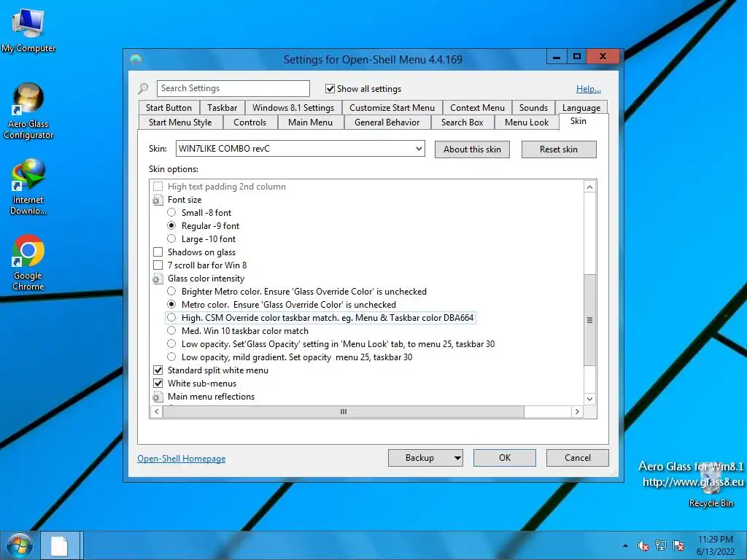Switch to the Sounds tab
Image resolution: width=747 pixels, height=560 pixels.
tap(533, 108)
